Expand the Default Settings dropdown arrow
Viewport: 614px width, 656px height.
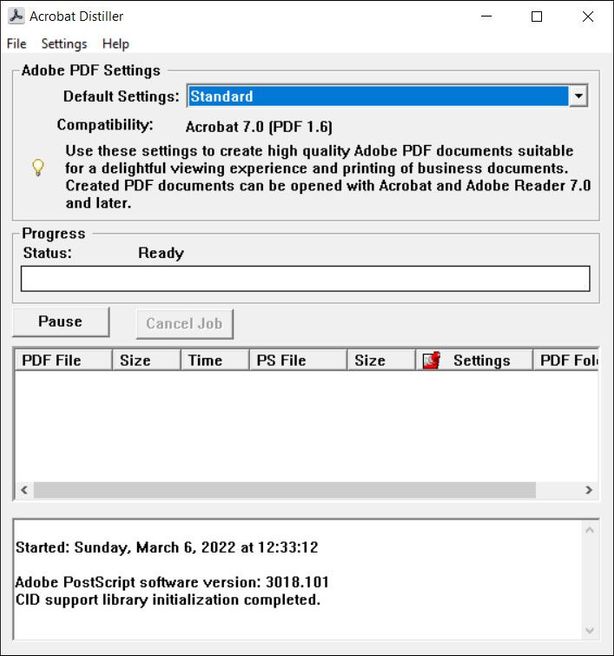point(578,96)
